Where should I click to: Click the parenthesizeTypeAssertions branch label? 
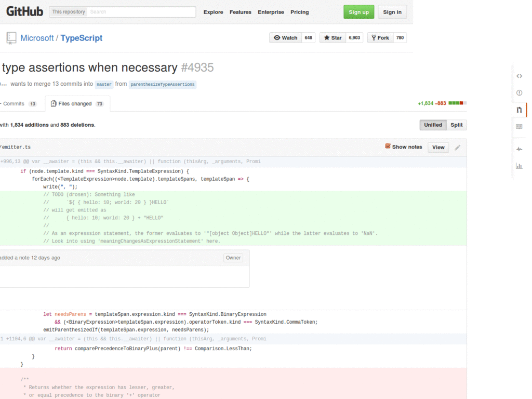click(163, 84)
